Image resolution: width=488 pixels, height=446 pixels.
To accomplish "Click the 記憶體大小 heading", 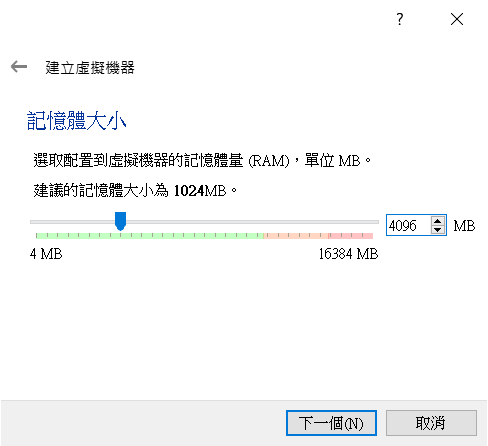I will pyautogui.click(x=76, y=121).
